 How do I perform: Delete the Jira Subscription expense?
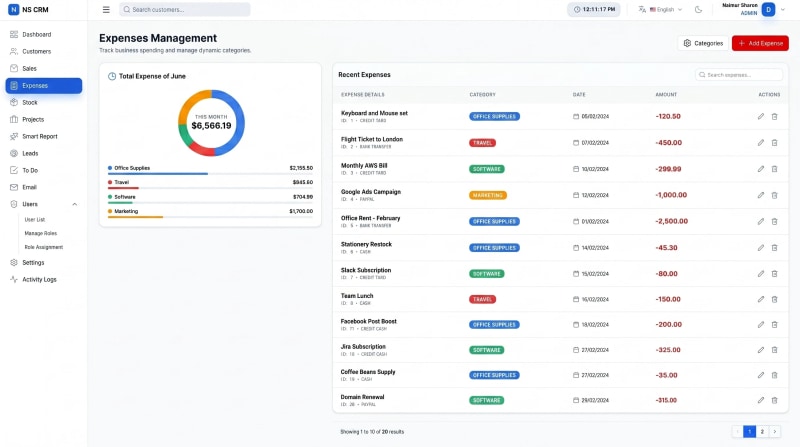[774, 350]
